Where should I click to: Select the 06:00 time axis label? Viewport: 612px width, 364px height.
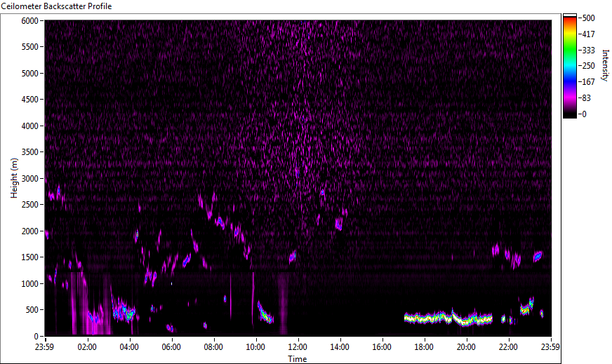(171, 347)
